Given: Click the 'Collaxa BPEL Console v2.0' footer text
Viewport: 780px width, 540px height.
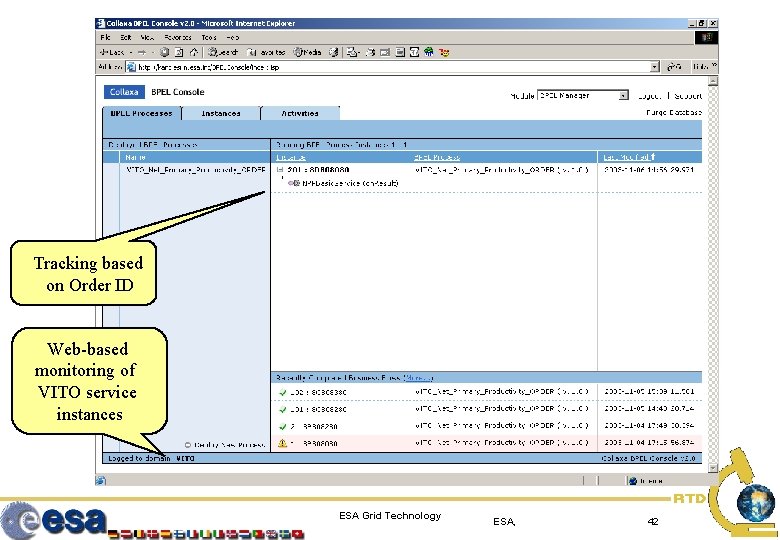Looking at the screenshot, I should click(x=648, y=458).
